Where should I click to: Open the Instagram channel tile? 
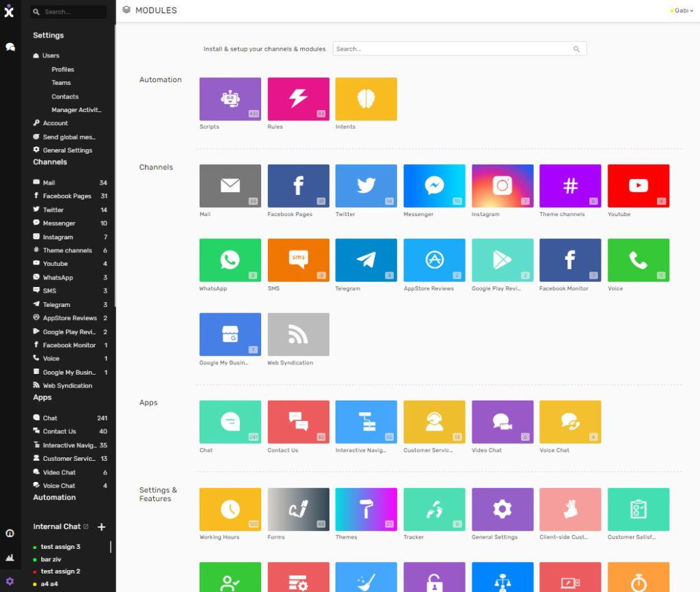tap(502, 186)
